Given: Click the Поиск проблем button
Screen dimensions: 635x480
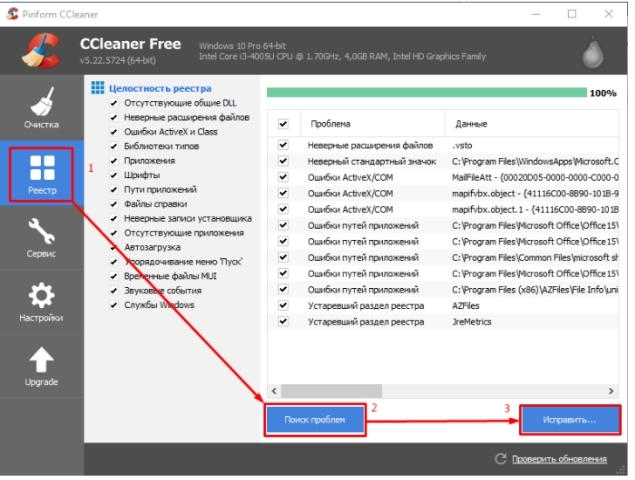Looking at the screenshot, I should click(x=315, y=420).
